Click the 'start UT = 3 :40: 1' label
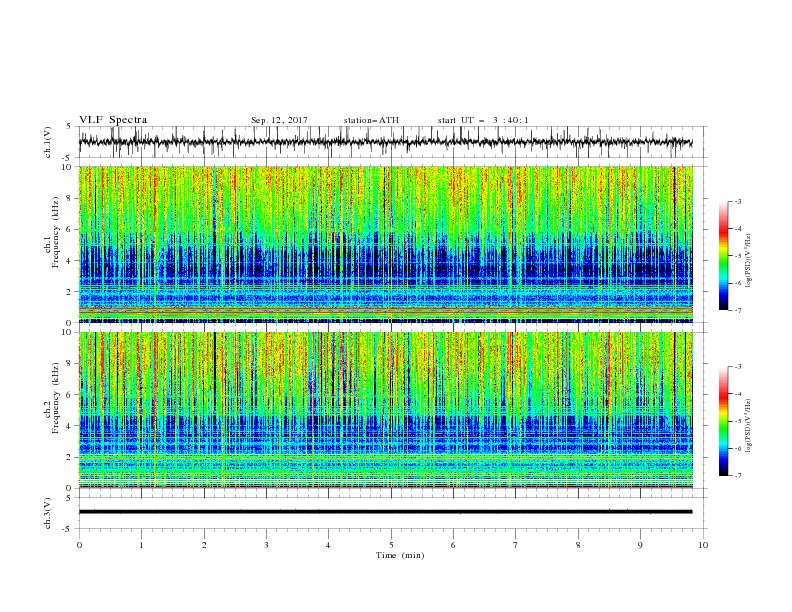 tap(483, 120)
